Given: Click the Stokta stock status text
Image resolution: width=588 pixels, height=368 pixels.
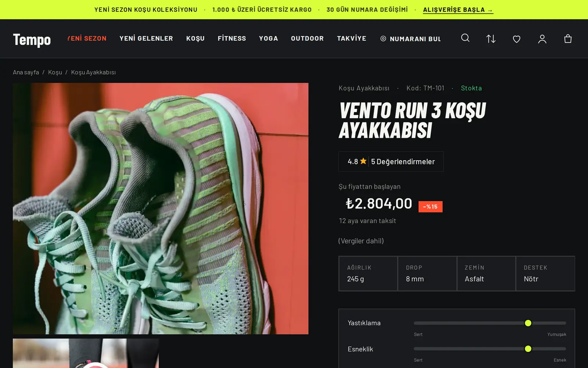Looking at the screenshot, I should pyautogui.click(x=471, y=88).
